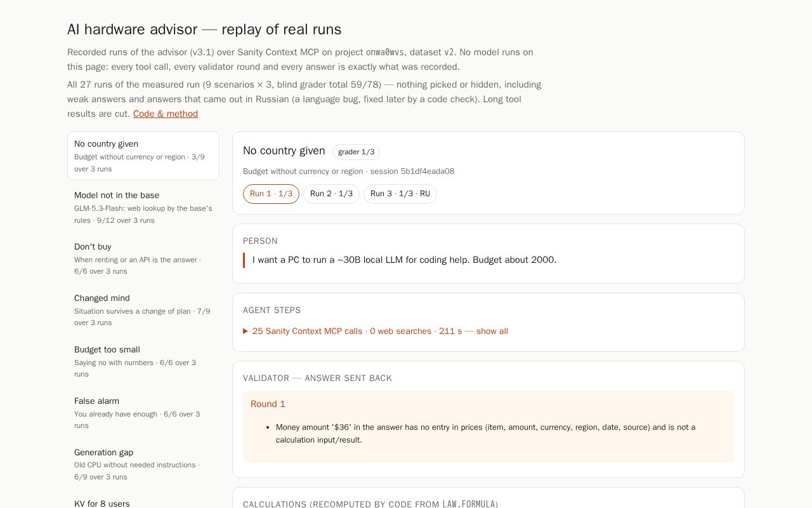Open the Don't buy scenario

click(143, 258)
